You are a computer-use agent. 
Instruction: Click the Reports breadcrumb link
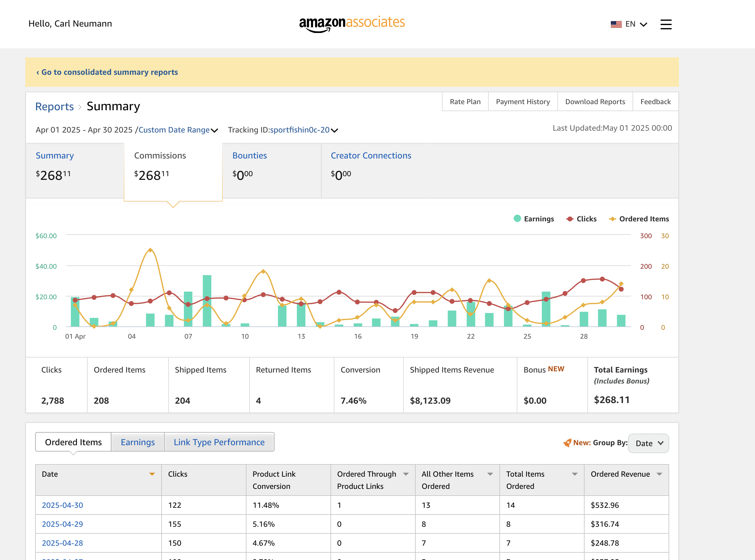click(55, 107)
